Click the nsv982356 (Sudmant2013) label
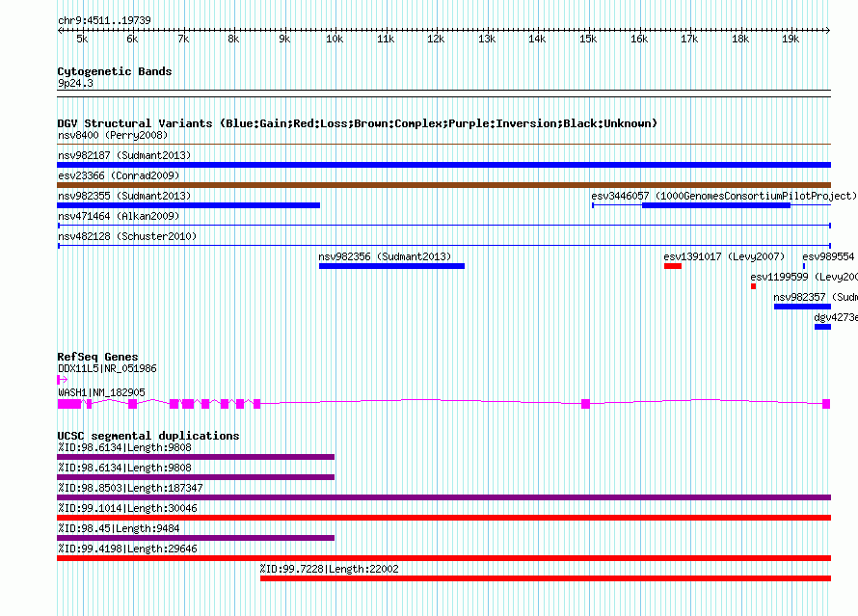Image resolution: width=858 pixels, height=616 pixels. pyautogui.click(x=385, y=256)
